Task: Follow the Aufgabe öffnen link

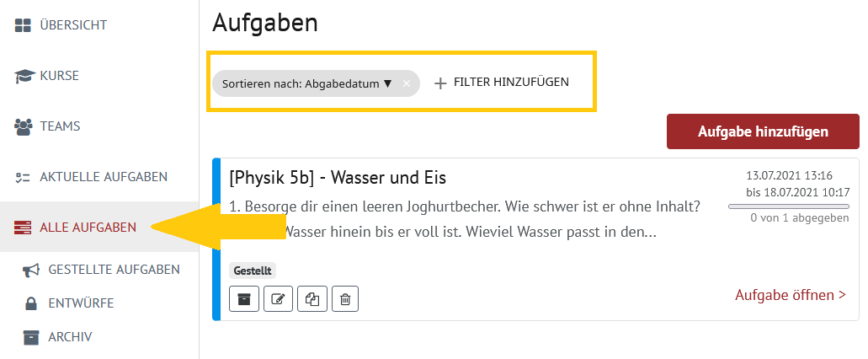Action: (791, 295)
